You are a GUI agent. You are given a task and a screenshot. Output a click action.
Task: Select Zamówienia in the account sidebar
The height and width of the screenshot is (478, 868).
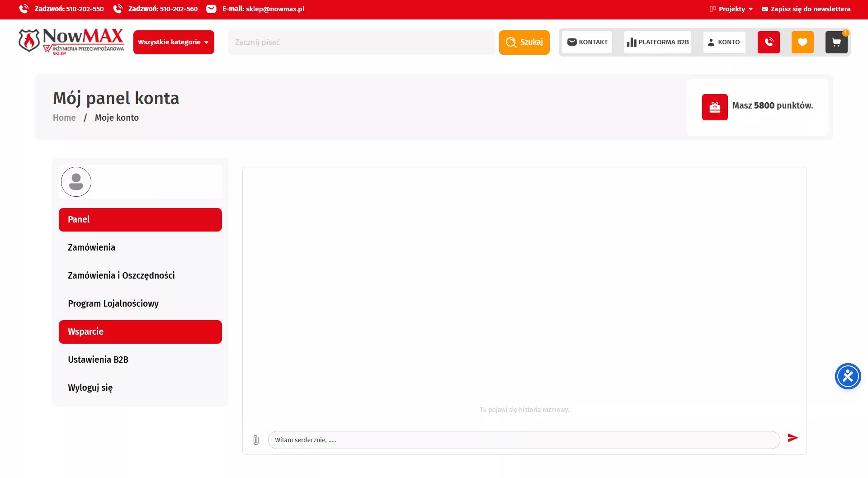tap(91, 247)
